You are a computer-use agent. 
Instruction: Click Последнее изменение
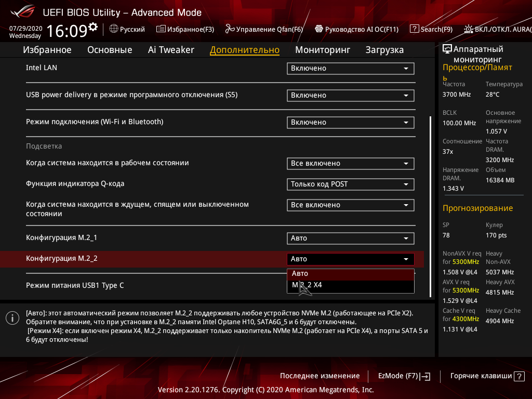[x=320, y=376]
